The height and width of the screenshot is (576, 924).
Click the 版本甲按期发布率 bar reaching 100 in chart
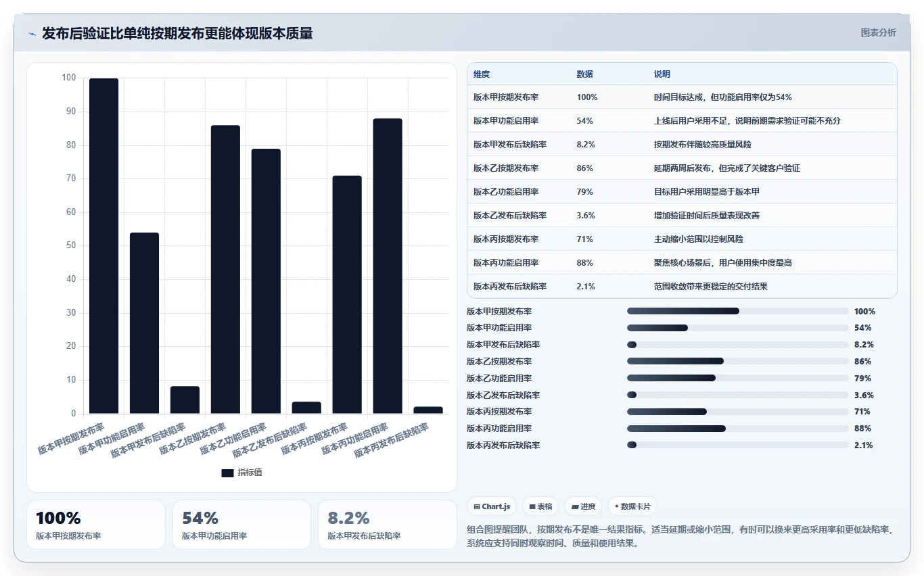(104, 246)
